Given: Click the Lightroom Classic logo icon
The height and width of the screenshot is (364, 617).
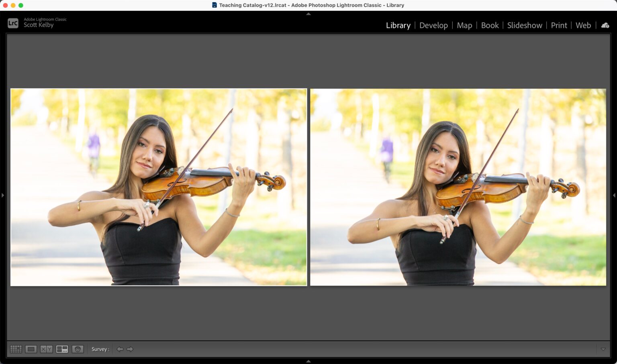Looking at the screenshot, I should [12, 23].
